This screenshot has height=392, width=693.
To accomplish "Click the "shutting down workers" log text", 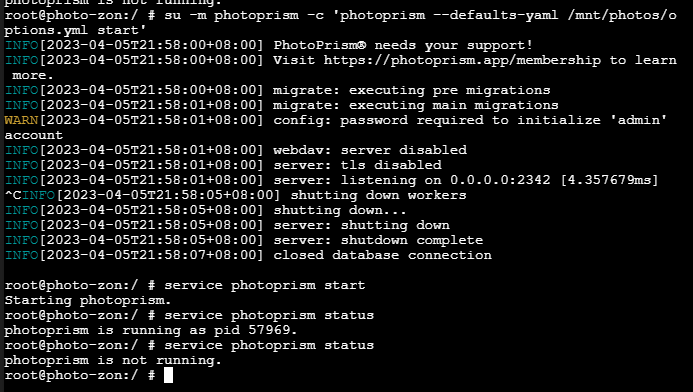I will pyautogui.click(x=378, y=195).
